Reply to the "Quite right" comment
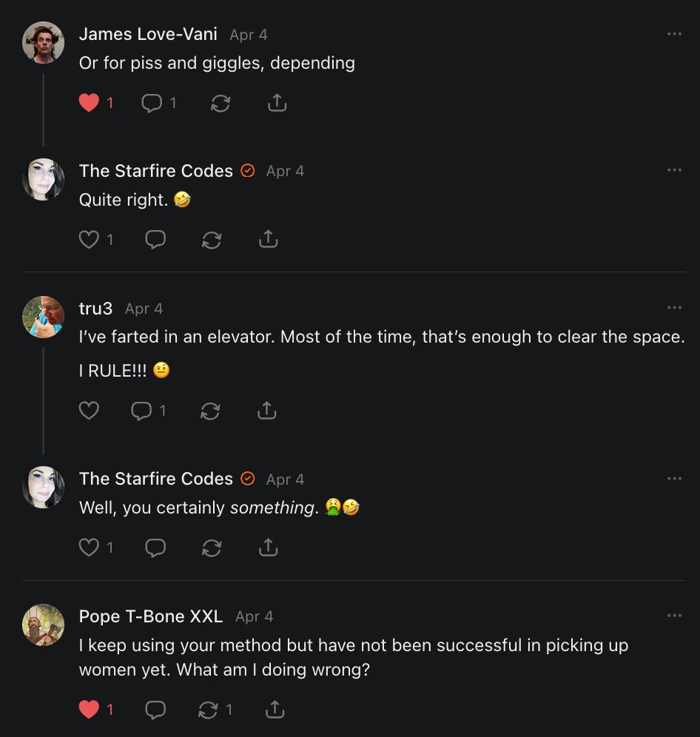Screen dimensions: 700x737 click(155, 240)
